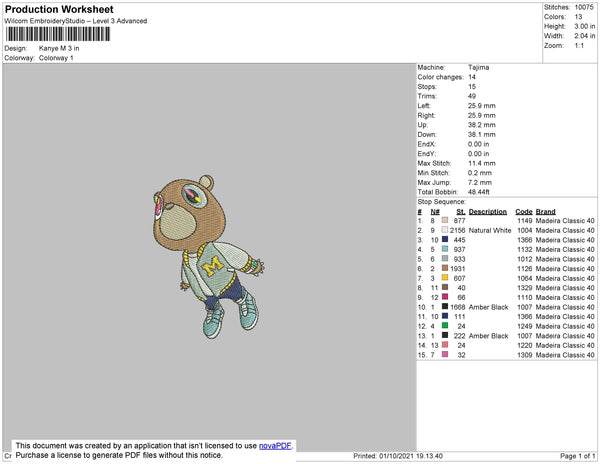Select the green swatch in stop 12
This screenshot has height=464, width=600.
445,326
